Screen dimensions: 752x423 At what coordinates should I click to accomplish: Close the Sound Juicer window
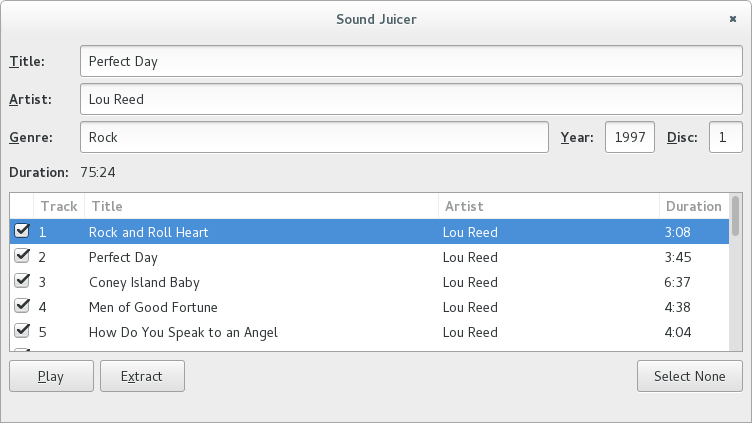[x=732, y=18]
